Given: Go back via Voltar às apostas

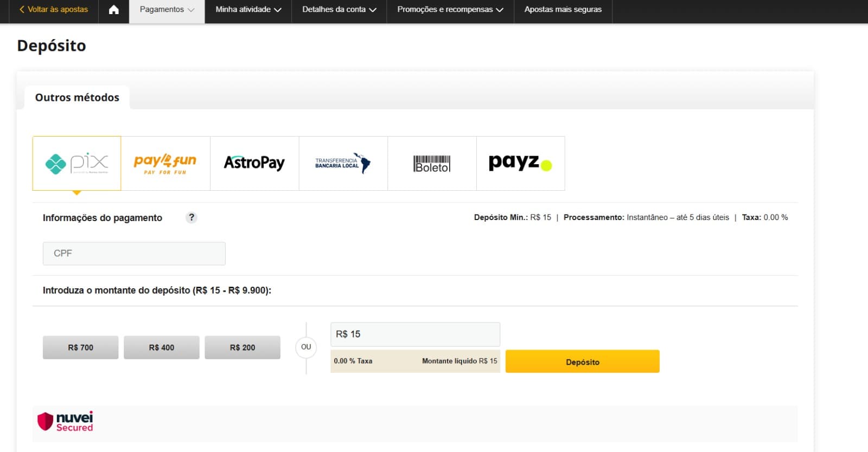Looking at the screenshot, I should 53,10.
